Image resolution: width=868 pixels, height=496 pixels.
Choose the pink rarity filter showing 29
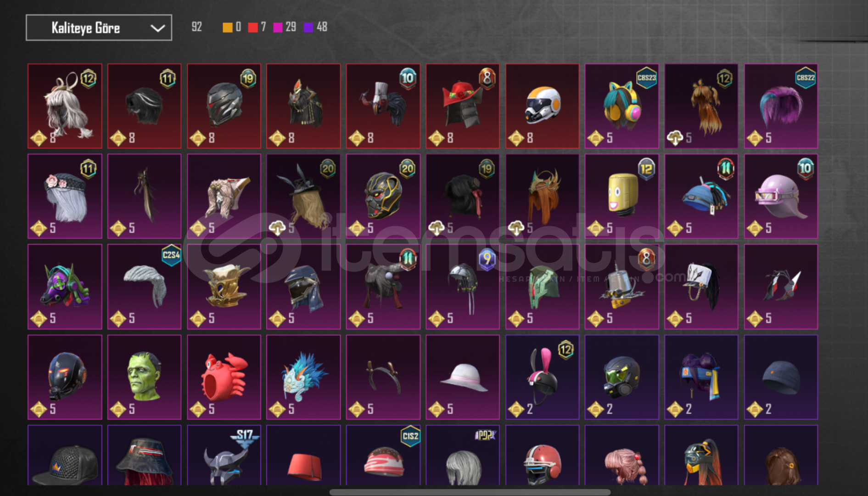click(278, 28)
